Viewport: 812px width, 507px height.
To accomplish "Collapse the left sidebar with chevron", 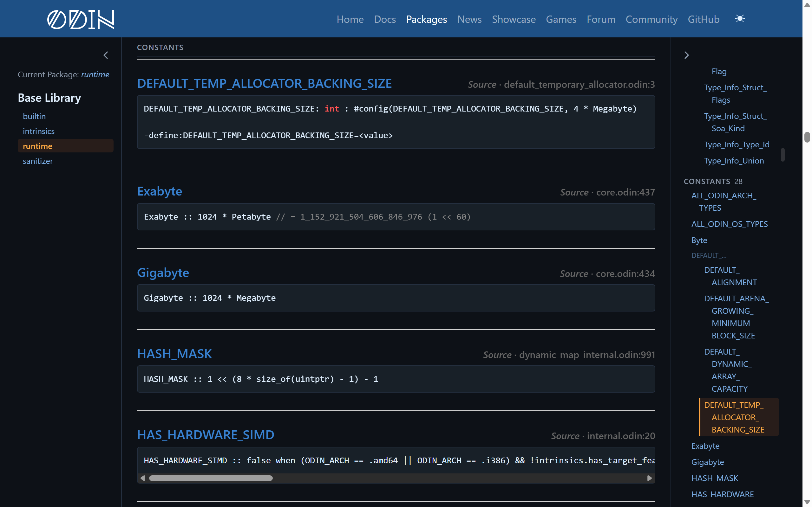I will coord(106,55).
